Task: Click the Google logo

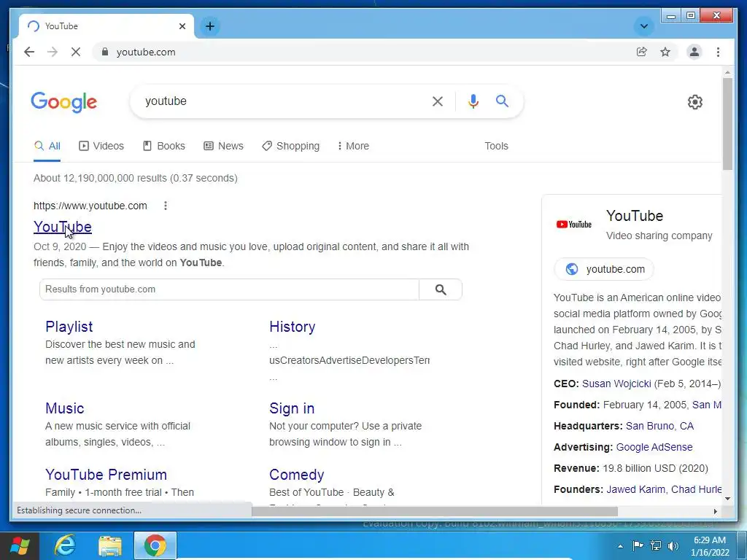Action: [x=64, y=102]
